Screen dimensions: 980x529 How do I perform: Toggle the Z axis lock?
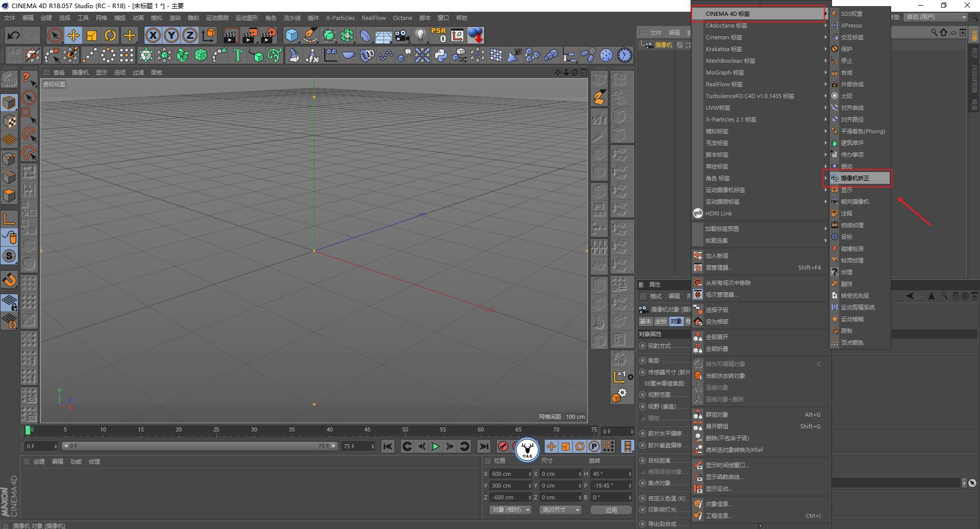pos(189,35)
